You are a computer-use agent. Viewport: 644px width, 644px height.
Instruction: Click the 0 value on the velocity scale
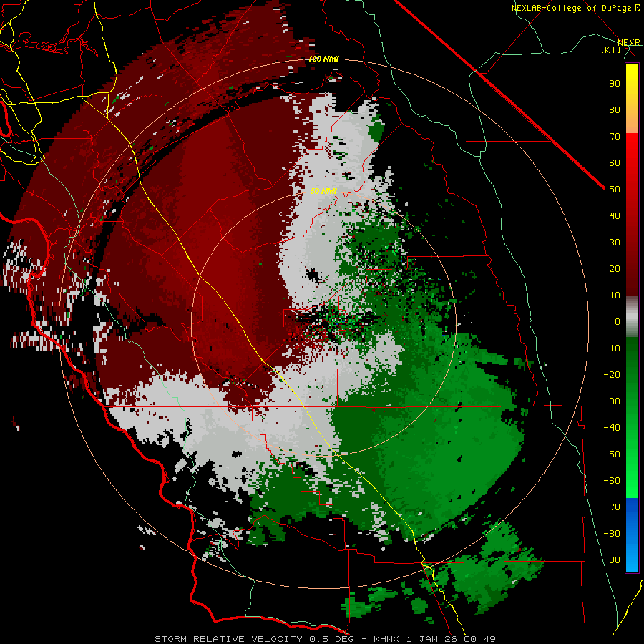618,322
